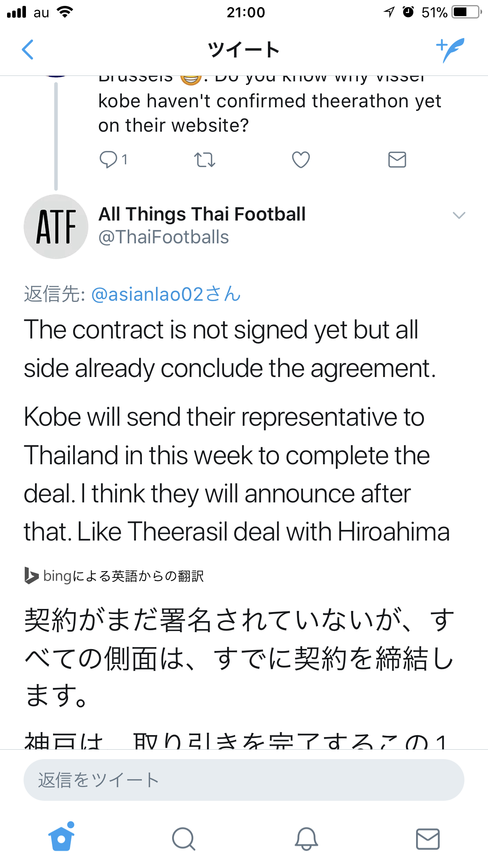
Task: Open the Notifications bell tab
Action: (x=306, y=839)
